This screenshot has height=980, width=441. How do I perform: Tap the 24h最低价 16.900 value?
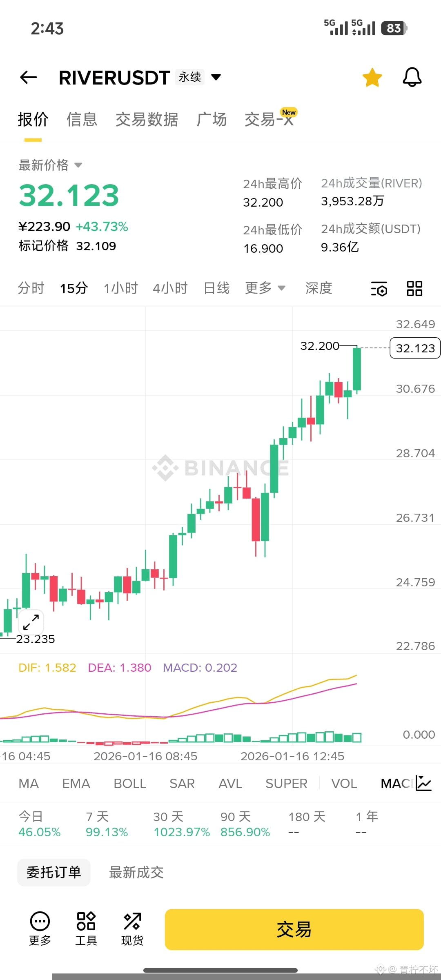point(263,248)
